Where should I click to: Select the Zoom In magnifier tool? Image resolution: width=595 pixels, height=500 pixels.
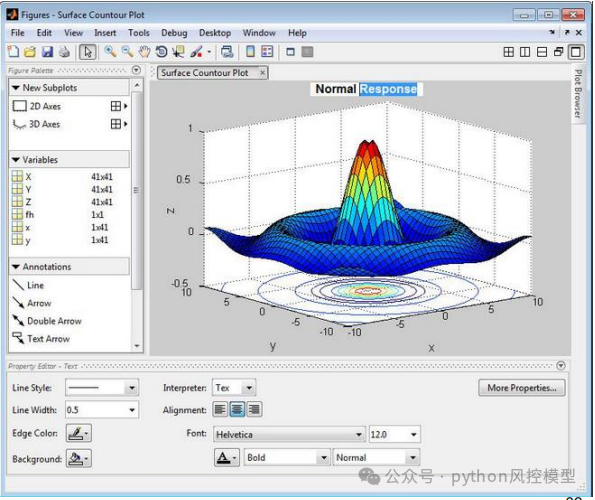[110, 52]
